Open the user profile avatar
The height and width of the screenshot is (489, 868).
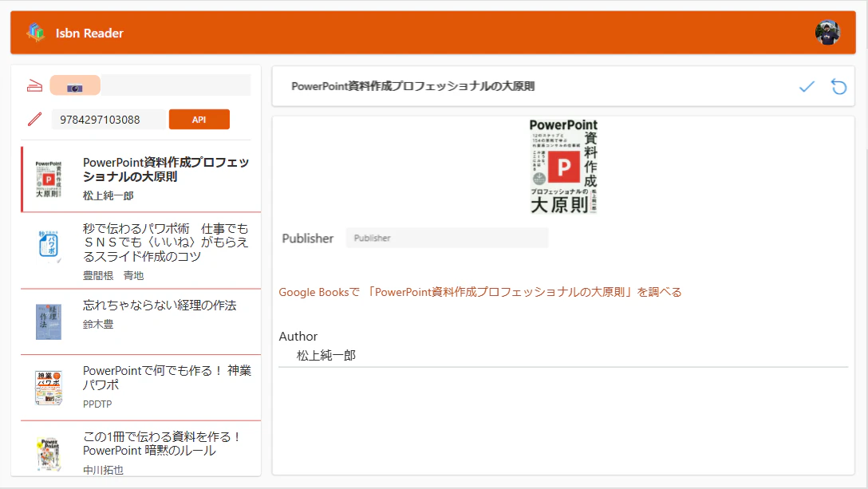[x=827, y=33]
